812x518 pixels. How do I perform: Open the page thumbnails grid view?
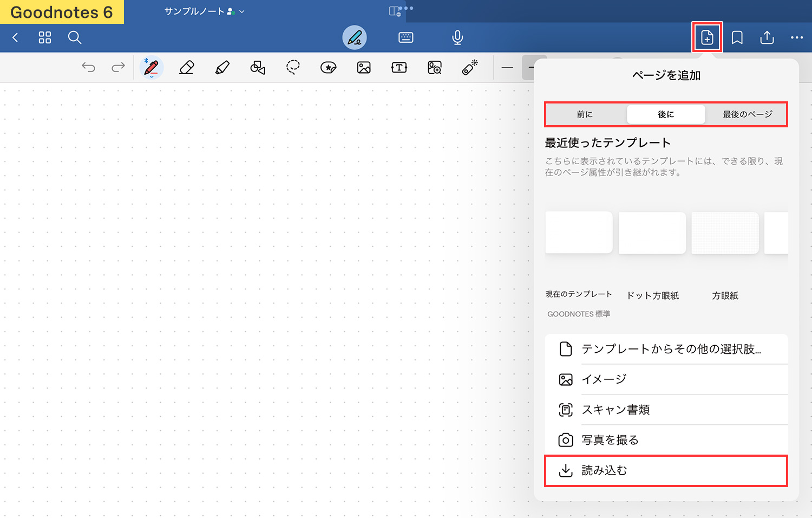[45, 37]
